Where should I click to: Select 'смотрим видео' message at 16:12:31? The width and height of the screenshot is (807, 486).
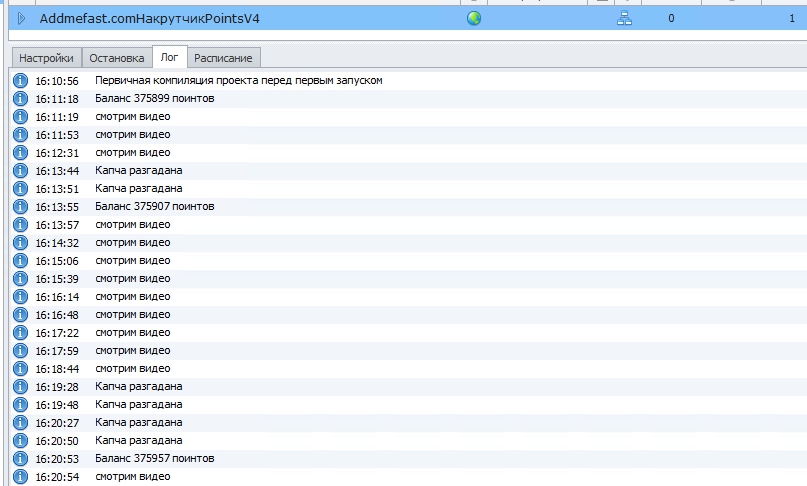pyautogui.click(x=133, y=152)
